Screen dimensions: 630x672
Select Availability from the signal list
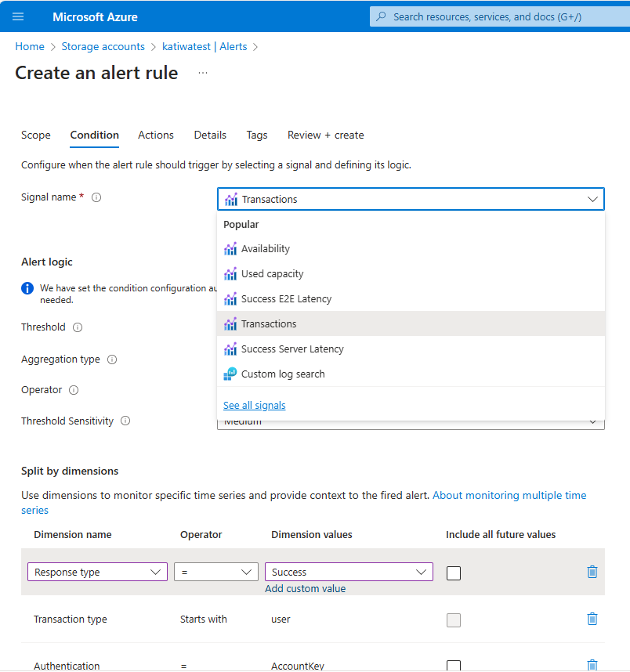[x=411, y=248]
